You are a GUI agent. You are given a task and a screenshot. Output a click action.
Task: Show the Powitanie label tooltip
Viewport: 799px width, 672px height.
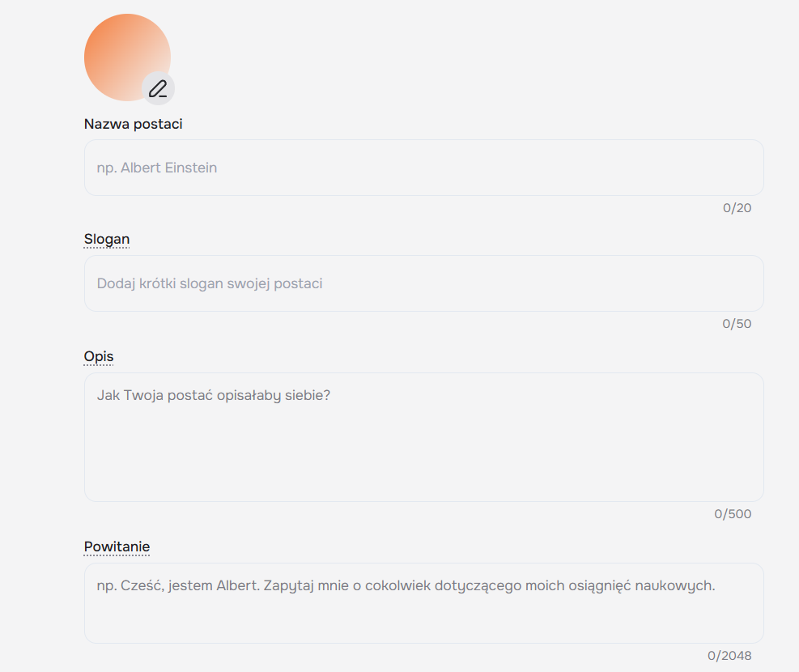point(117,547)
